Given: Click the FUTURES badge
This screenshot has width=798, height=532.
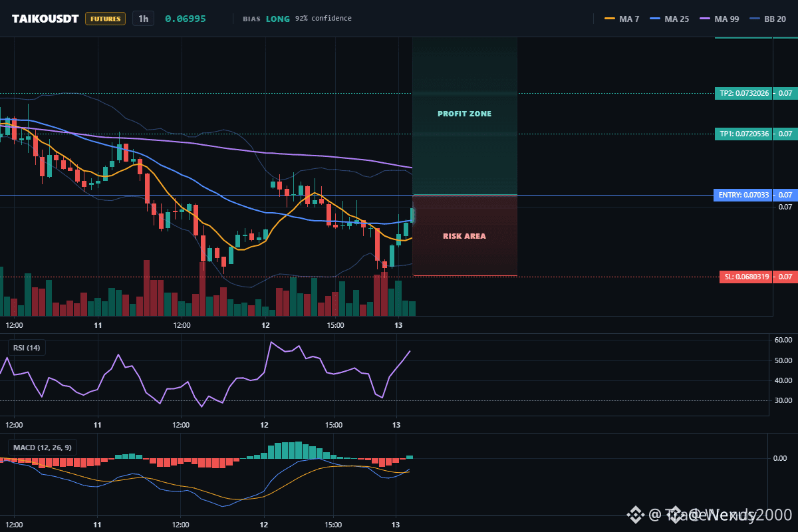Looking at the screenshot, I should pos(105,19).
